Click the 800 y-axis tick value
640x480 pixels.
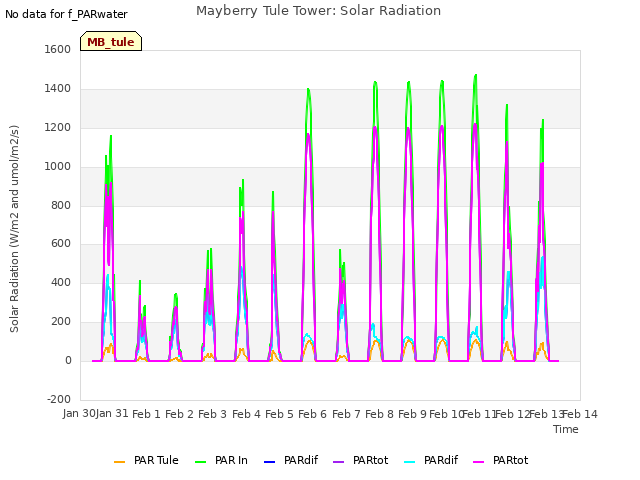point(61,206)
